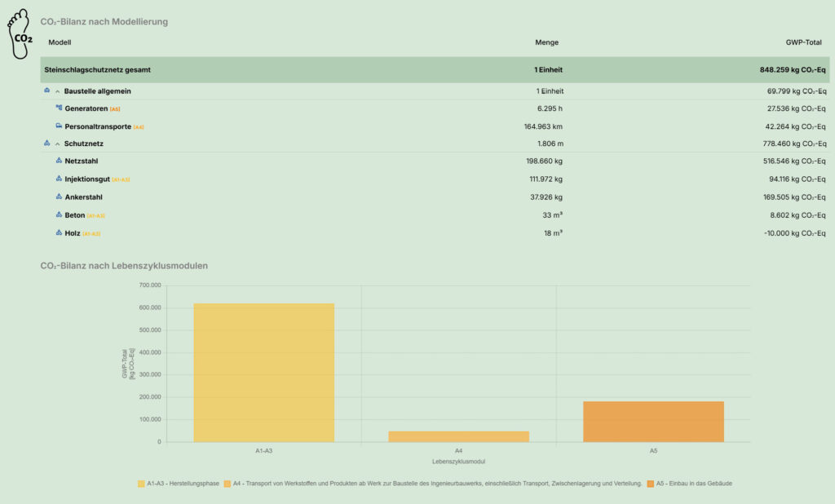Click the 516.546 kg CO₂-Eq value
The height and width of the screenshot is (504, 835).
[x=794, y=161]
